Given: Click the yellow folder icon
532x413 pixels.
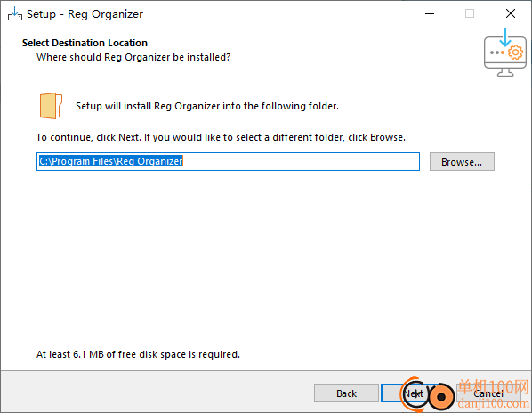Looking at the screenshot, I should tap(51, 106).
